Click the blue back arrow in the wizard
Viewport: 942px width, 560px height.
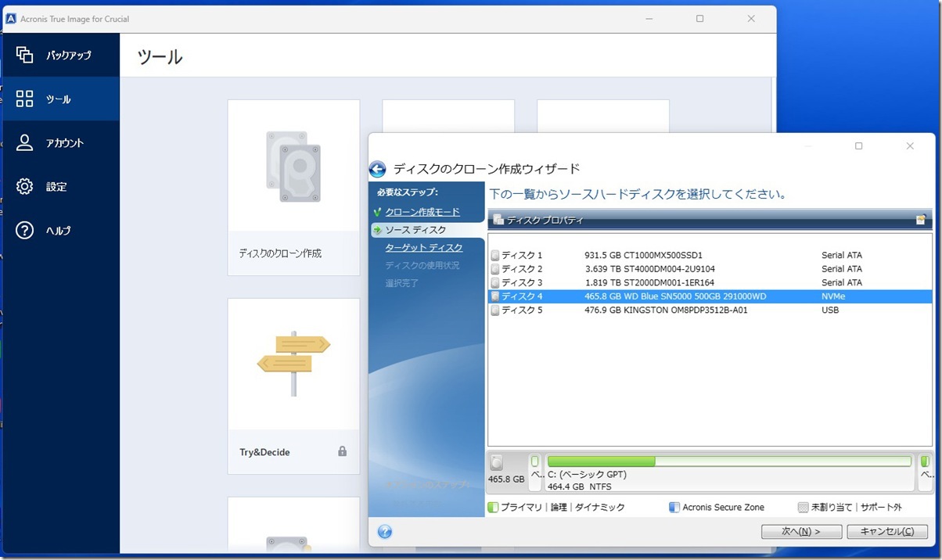coord(378,169)
